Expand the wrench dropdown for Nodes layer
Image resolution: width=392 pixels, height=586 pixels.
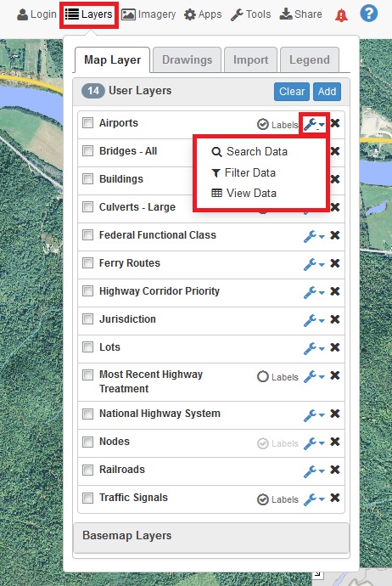coord(314,442)
